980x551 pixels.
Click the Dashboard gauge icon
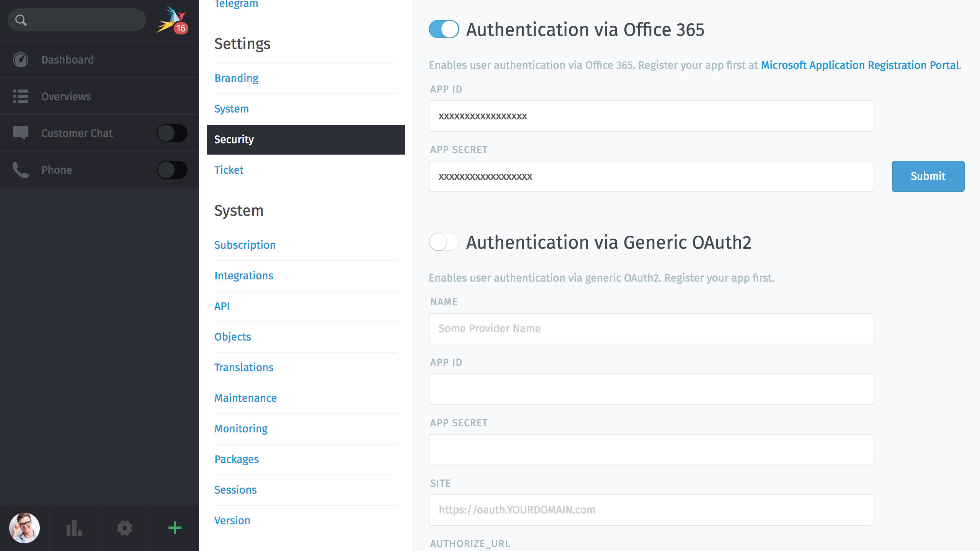pyautogui.click(x=21, y=60)
